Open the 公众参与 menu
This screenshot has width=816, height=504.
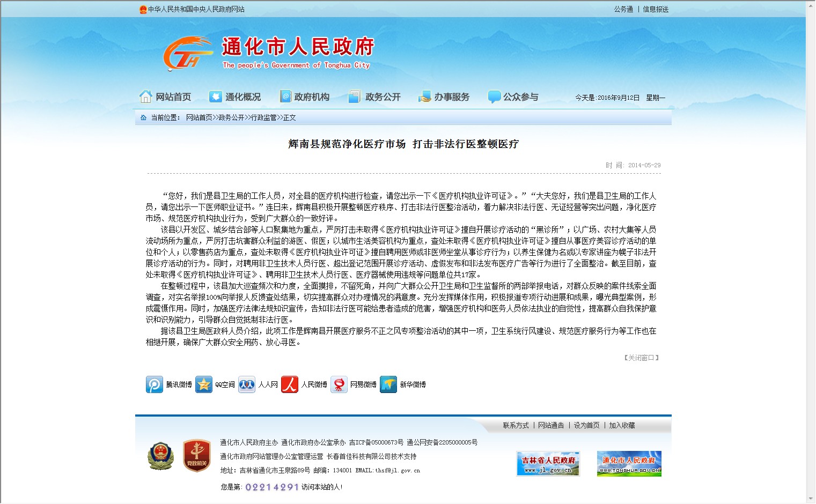tap(513, 97)
